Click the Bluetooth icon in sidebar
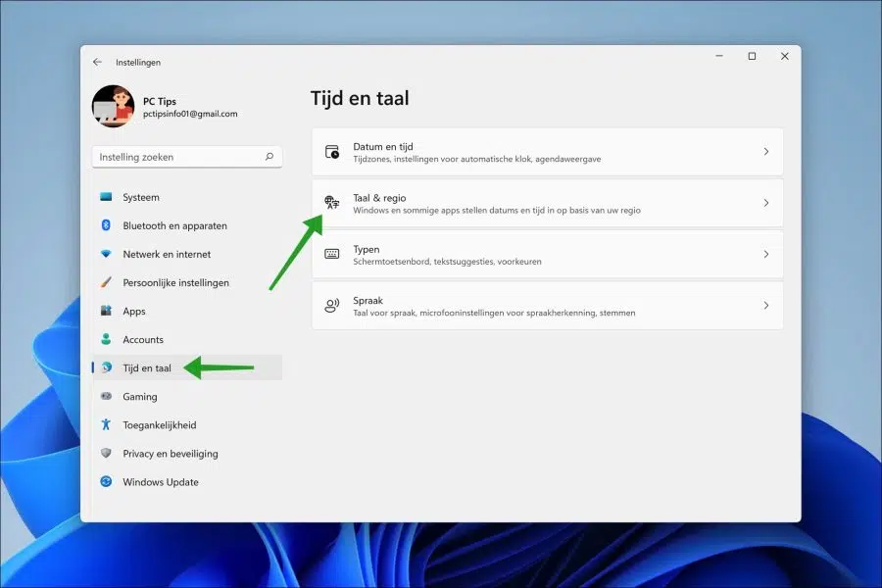 click(x=106, y=225)
